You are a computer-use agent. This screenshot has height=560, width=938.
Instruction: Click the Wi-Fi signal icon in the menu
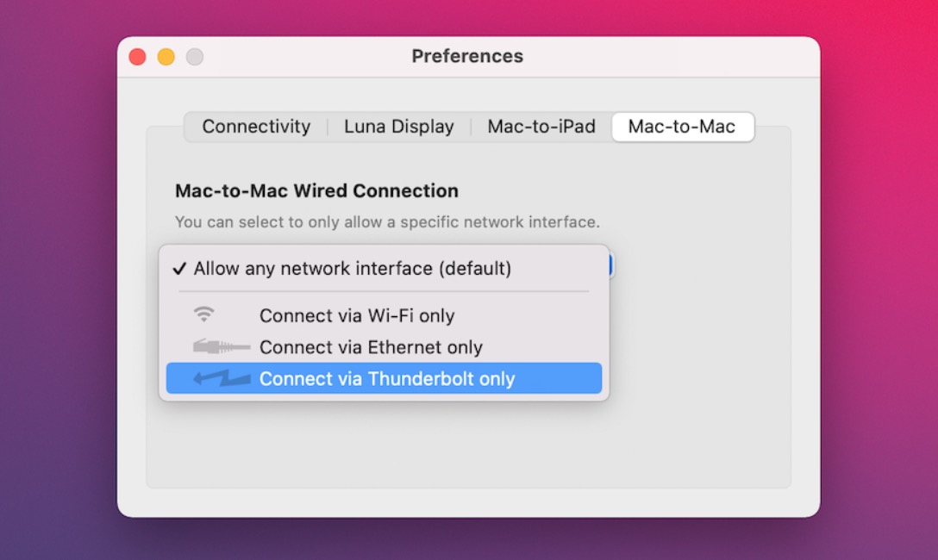pos(203,315)
